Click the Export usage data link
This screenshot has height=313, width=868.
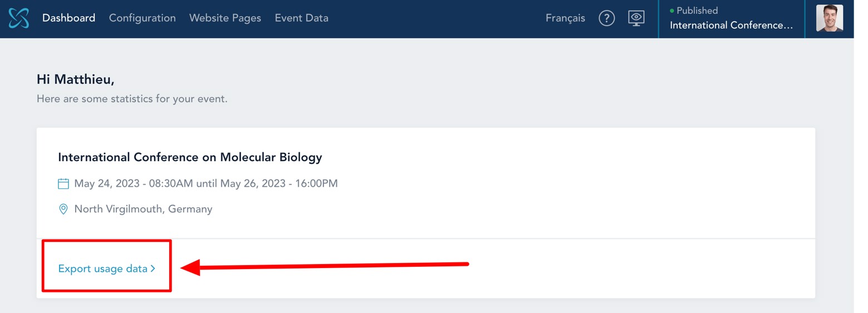(102, 269)
